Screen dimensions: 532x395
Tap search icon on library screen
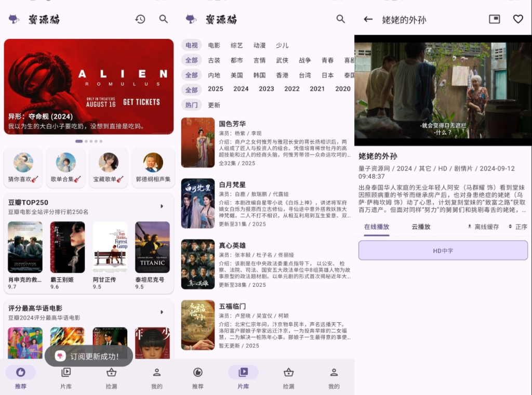tap(341, 19)
